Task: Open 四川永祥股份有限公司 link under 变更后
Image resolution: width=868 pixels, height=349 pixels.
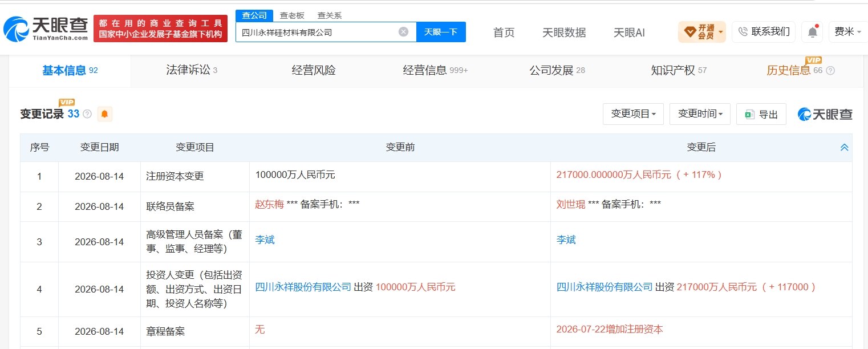Action: click(605, 287)
